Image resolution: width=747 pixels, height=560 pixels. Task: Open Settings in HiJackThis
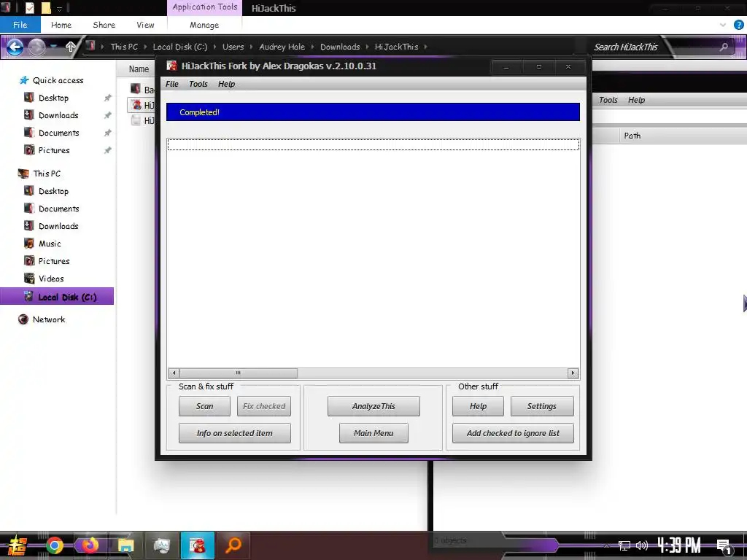coord(542,406)
